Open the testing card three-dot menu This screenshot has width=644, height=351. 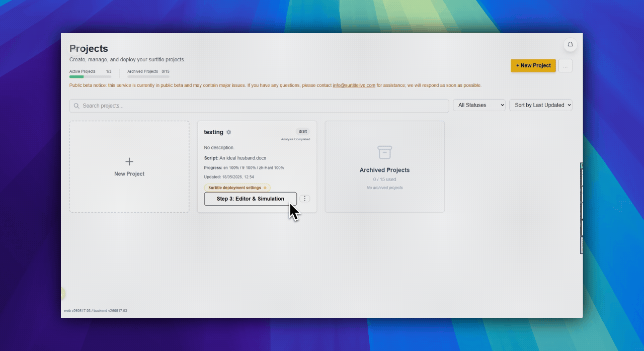(x=305, y=199)
